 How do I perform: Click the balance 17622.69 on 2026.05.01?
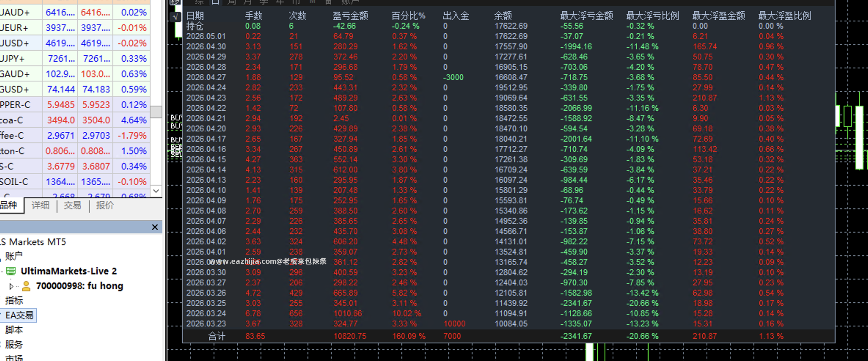[511, 36]
